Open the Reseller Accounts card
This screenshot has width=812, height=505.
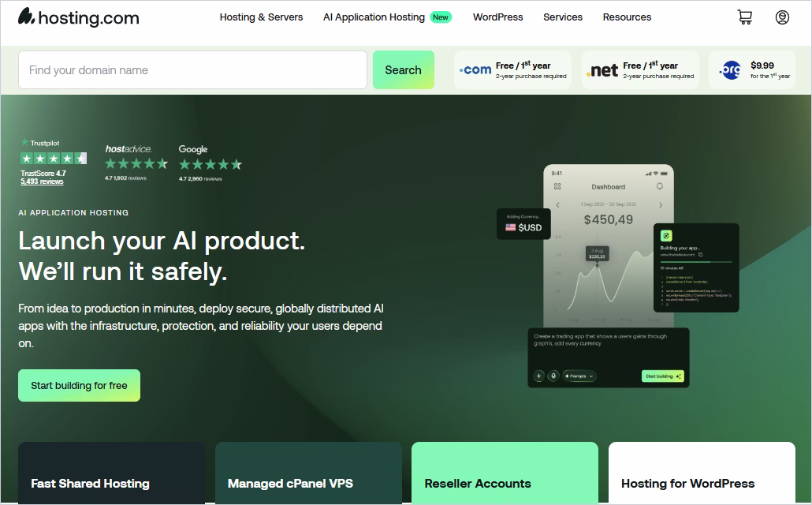pos(505,473)
